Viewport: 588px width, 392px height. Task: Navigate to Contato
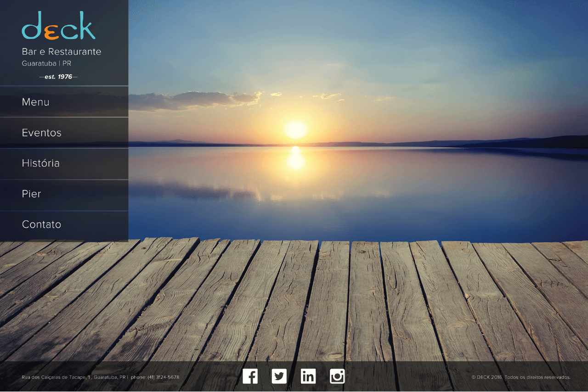coord(42,224)
